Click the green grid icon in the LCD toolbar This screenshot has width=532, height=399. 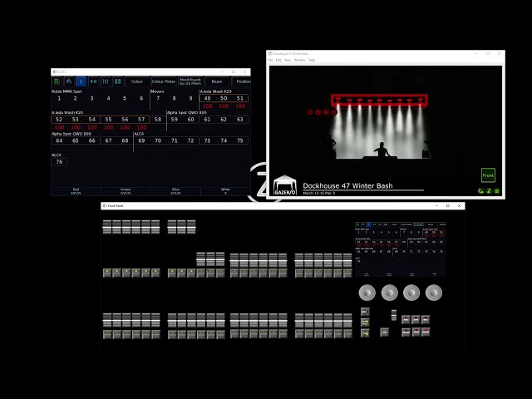[x=57, y=81]
